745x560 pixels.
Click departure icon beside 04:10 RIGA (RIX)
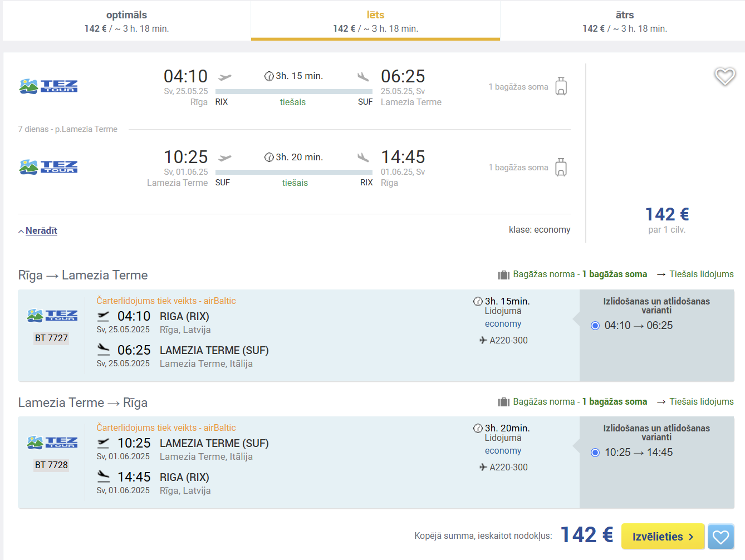point(104,316)
